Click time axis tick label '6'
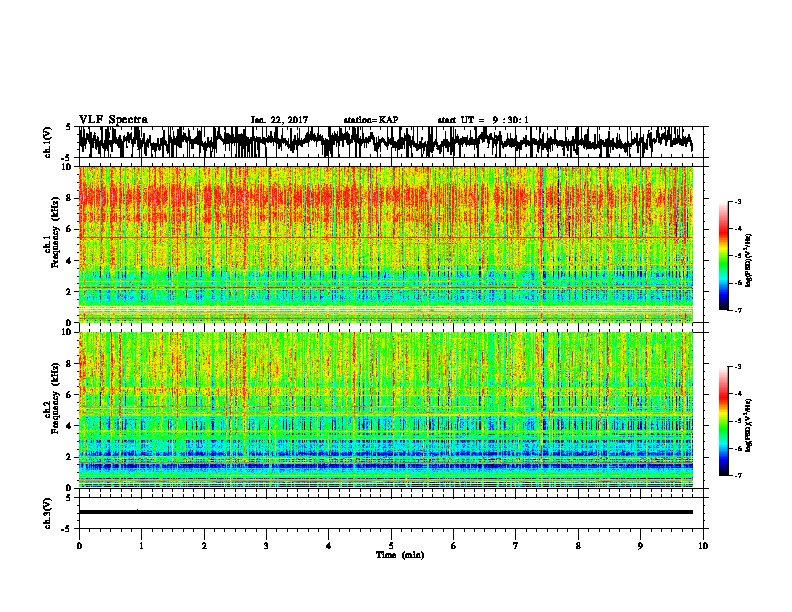The image size is (792, 612). click(454, 546)
